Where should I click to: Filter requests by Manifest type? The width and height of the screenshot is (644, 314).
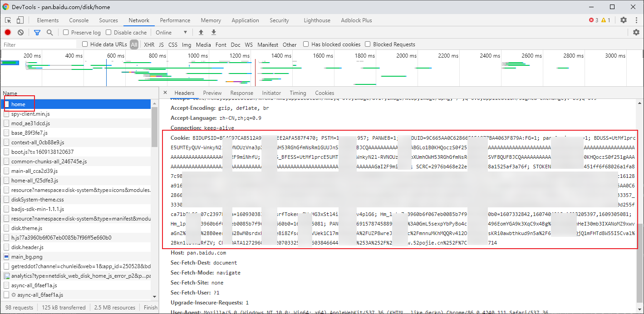pyautogui.click(x=268, y=44)
